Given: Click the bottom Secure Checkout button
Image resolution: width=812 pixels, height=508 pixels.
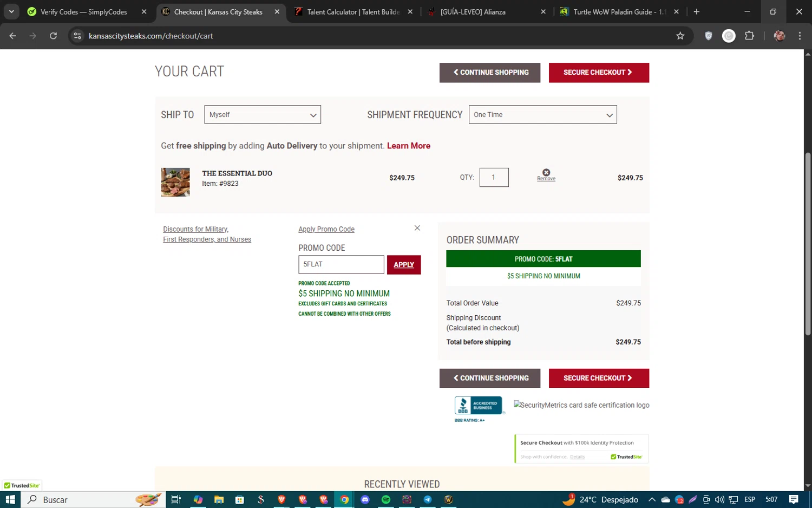Looking at the screenshot, I should point(599,378).
